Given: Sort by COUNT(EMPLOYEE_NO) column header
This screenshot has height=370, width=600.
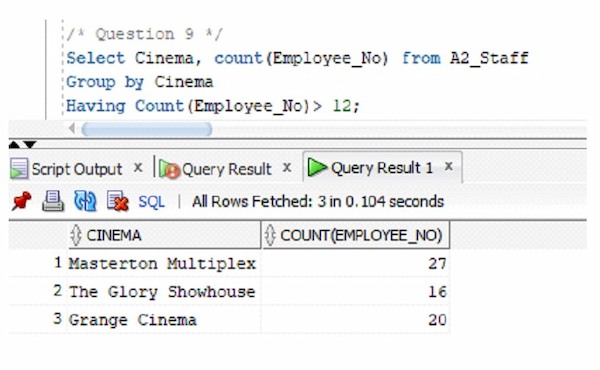Looking at the screenshot, I should pos(356,235).
